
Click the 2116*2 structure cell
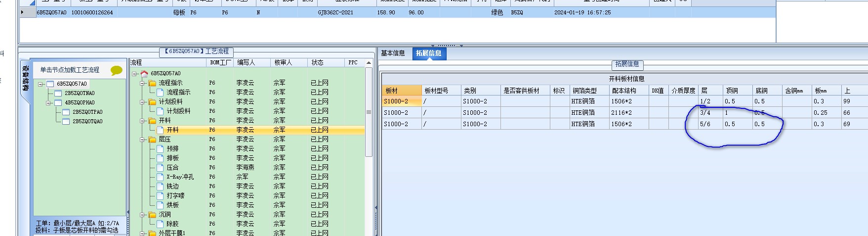click(x=629, y=113)
